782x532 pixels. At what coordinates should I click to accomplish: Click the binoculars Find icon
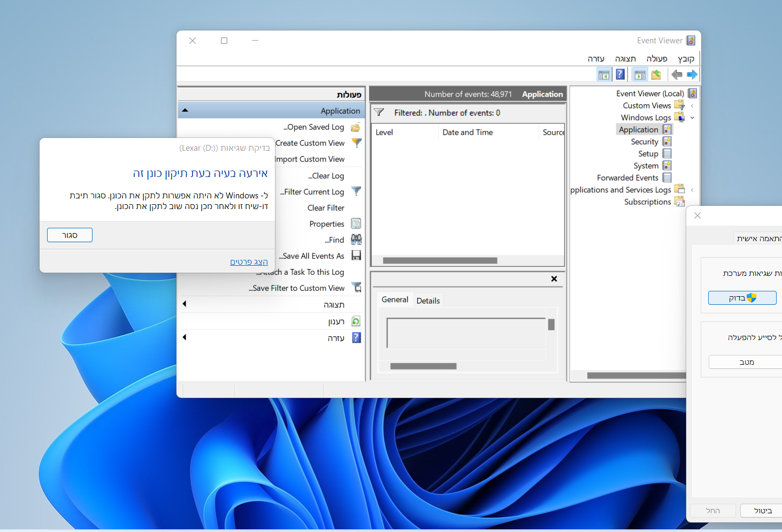click(356, 240)
